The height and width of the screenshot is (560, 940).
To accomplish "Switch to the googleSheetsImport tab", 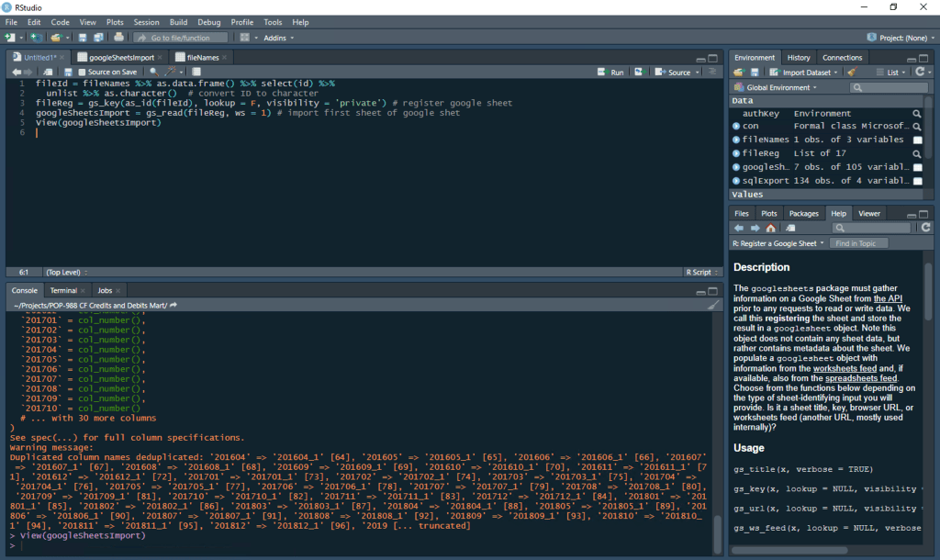I will point(121,57).
